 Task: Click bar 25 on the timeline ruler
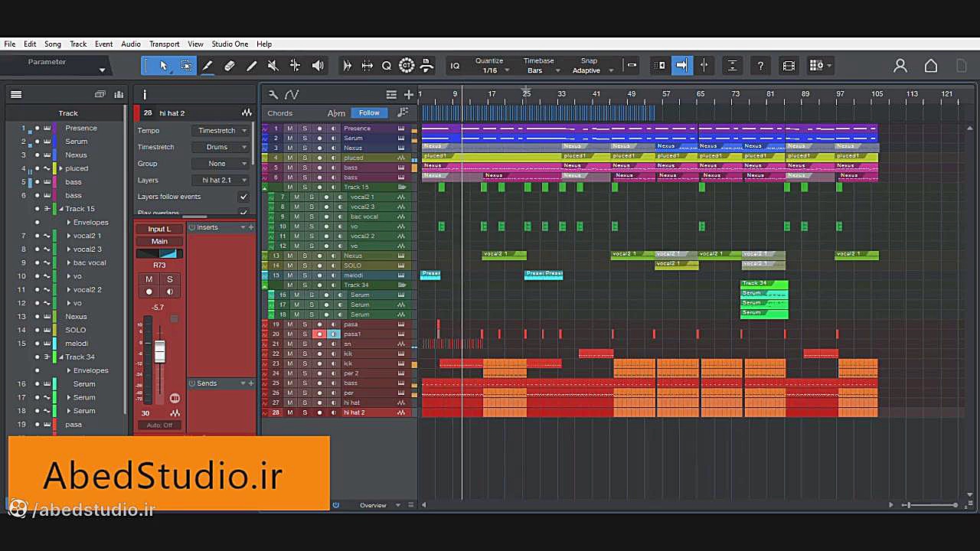pos(527,94)
